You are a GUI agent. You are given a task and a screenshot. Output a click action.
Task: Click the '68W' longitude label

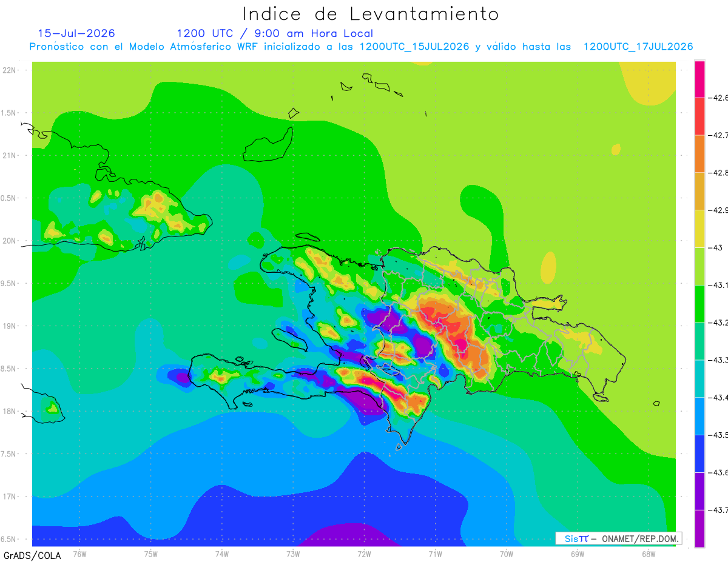[x=649, y=554]
